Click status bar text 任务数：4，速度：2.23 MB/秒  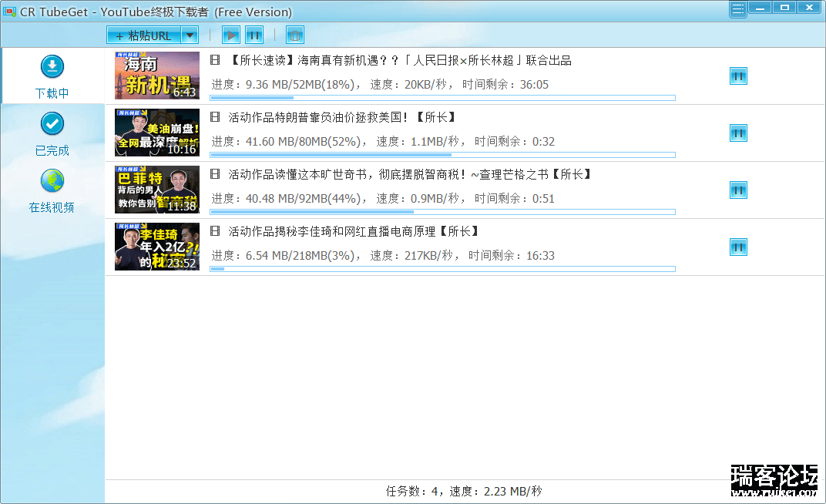[x=464, y=492]
